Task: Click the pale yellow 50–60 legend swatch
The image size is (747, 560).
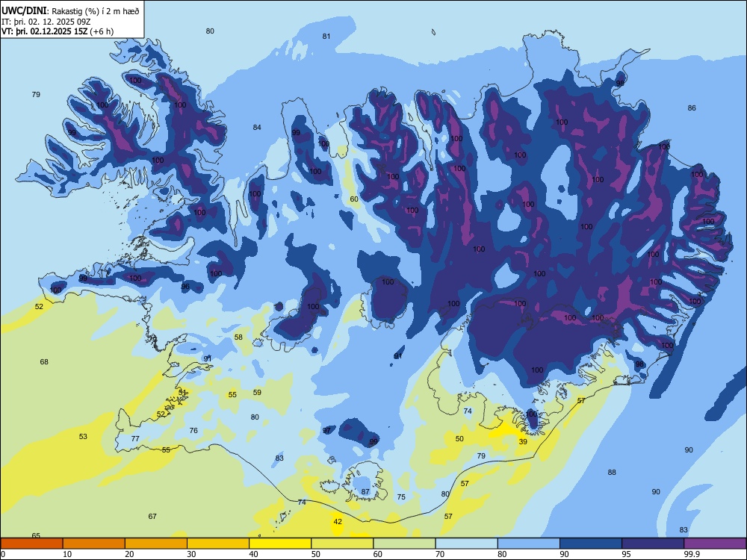Action: pos(342,544)
